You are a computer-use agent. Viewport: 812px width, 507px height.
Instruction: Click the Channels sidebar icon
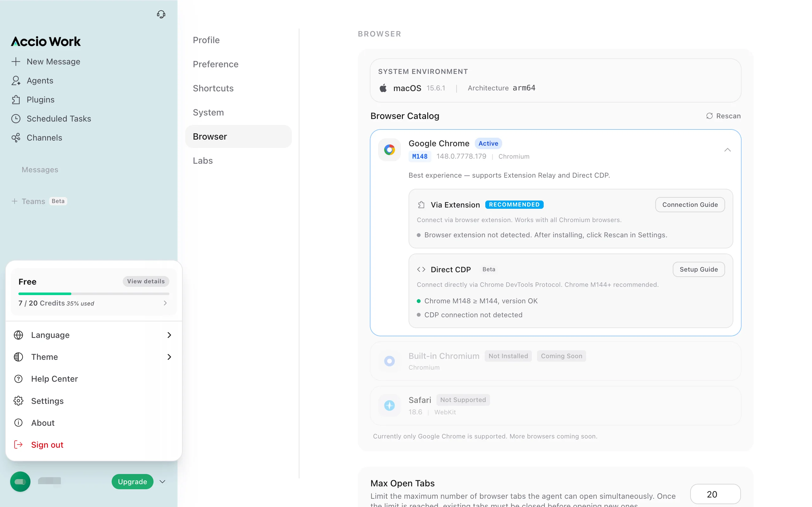(x=16, y=138)
